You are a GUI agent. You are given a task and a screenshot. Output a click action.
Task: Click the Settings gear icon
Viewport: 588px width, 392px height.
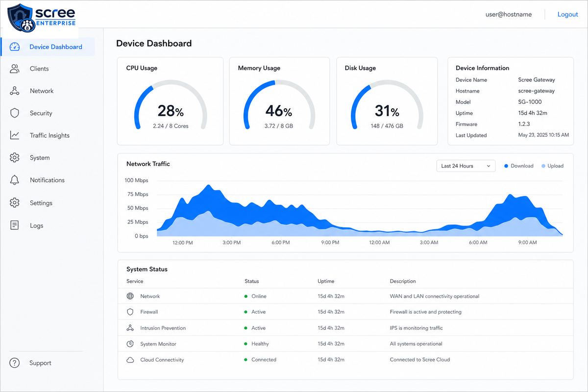pyautogui.click(x=15, y=203)
